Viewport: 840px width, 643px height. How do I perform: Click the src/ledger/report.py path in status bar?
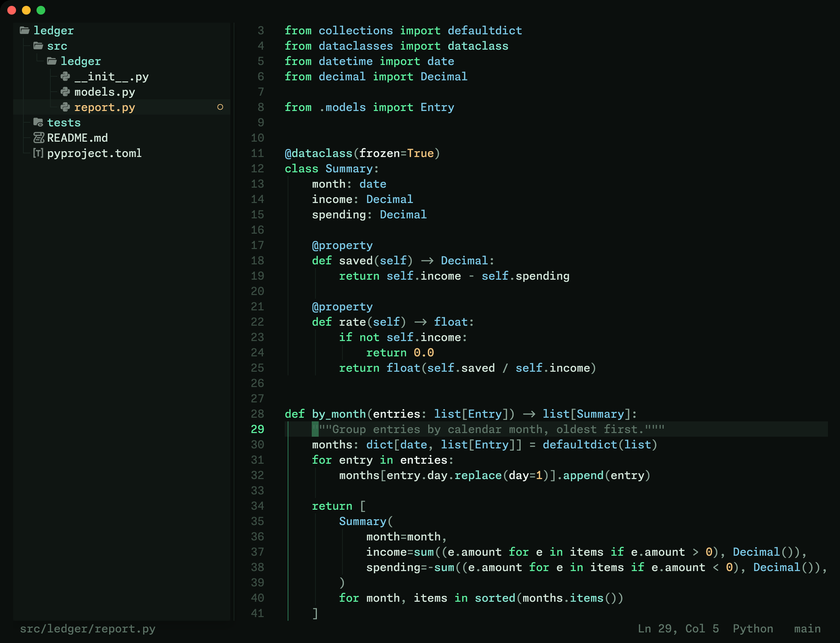click(x=88, y=629)
